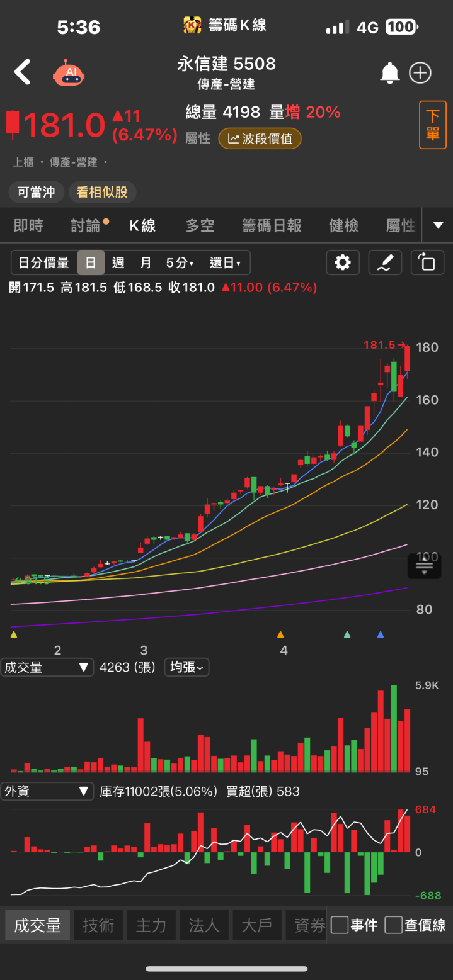Select the bottom 大戶 tab

tap(257, 925)
